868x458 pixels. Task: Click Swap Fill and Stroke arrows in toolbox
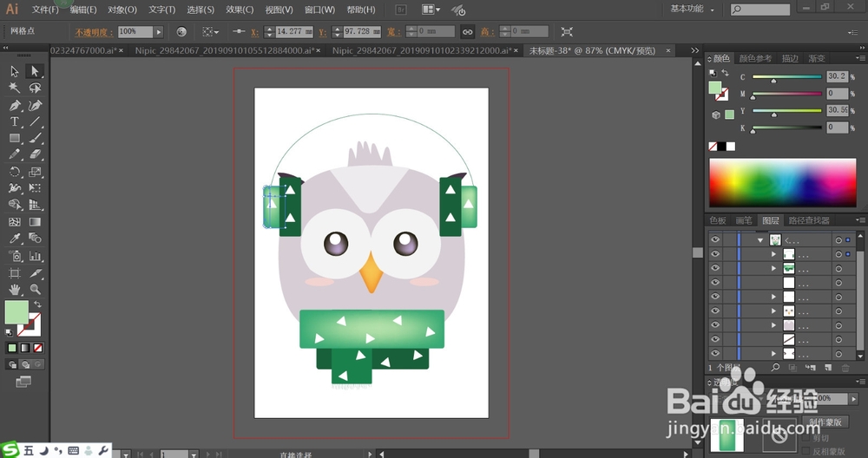(x=37, y=304)
